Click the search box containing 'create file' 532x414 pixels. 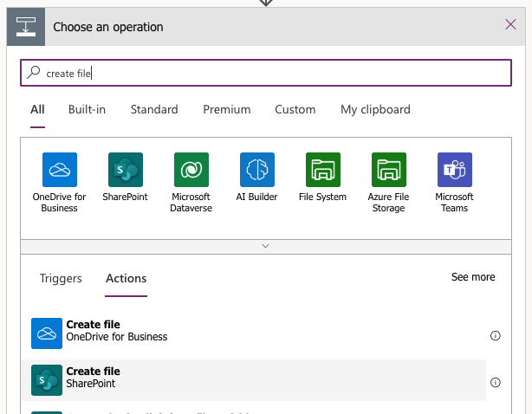click(x=266, y=74)
